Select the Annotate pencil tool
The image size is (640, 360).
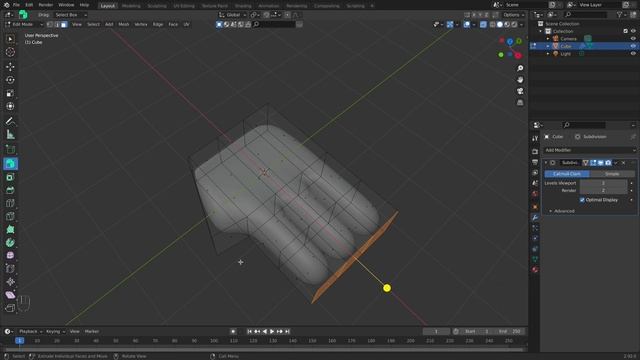[10, 121]
